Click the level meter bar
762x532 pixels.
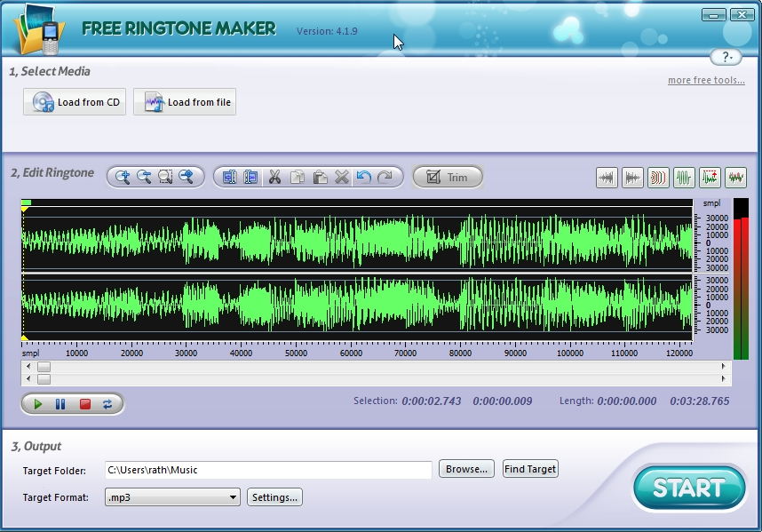741,279
